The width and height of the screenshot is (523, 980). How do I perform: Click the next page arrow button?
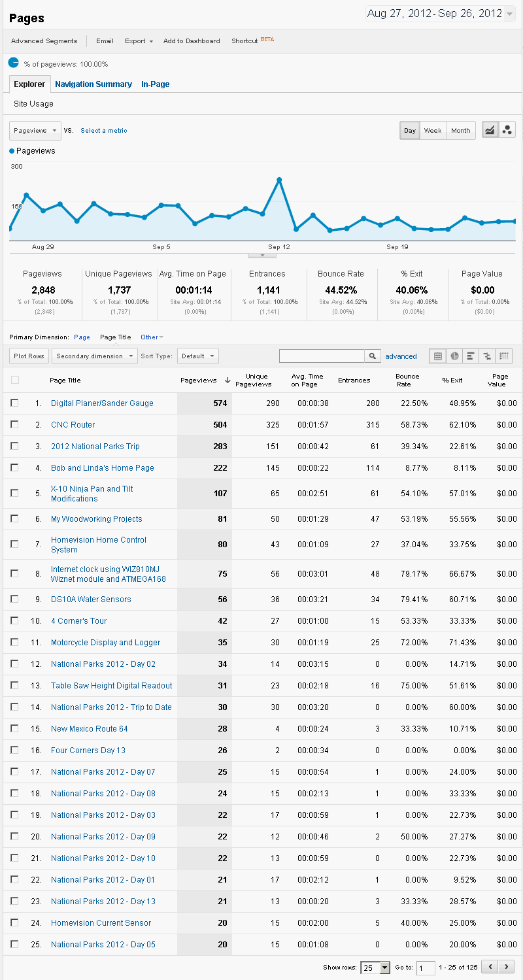click(507, 966)
